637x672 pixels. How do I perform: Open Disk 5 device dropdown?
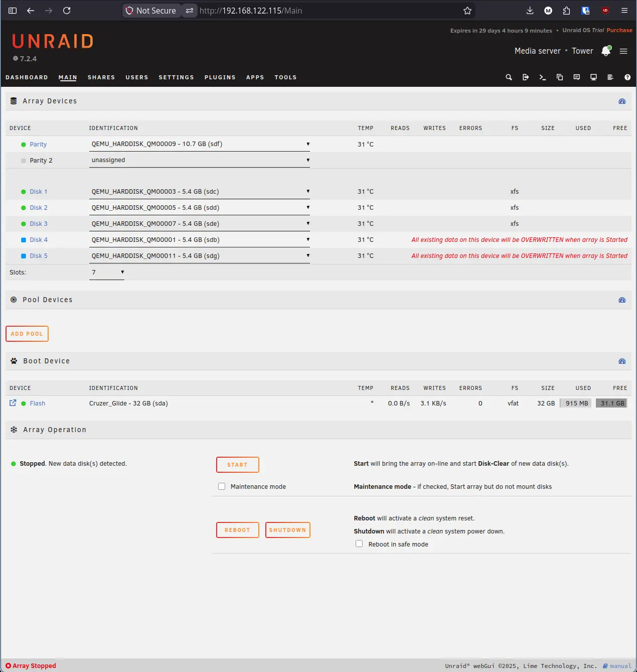[200, 256]
